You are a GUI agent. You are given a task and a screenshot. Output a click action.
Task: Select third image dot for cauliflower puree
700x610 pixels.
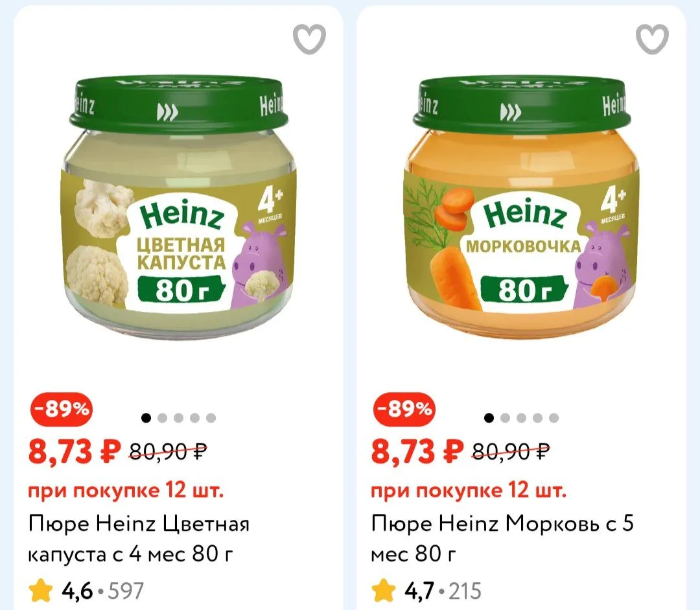179,418
